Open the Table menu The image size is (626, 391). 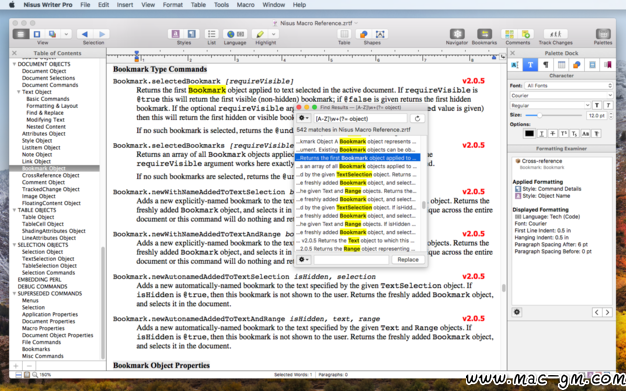click(198, 5)
